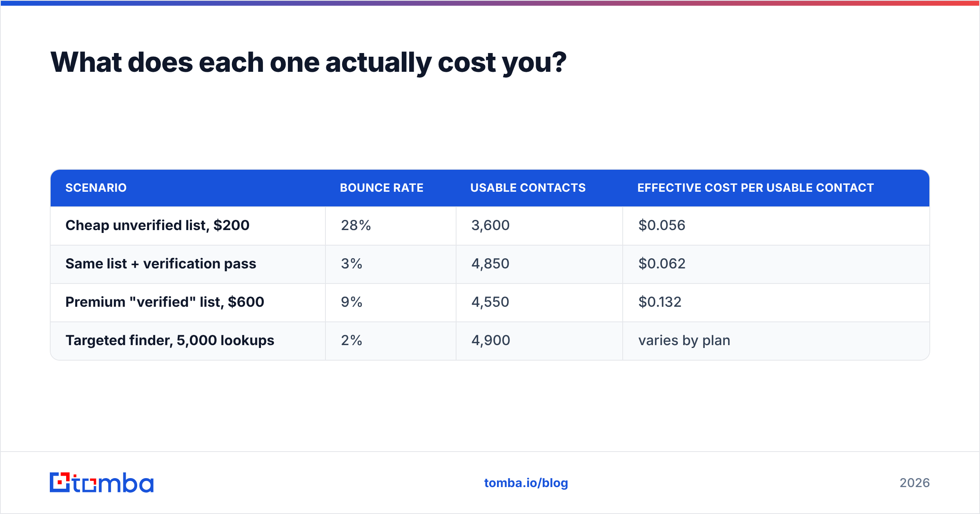Click the 4,900 usable contacts value
This screenshot has width=980, height=514.
491,340
